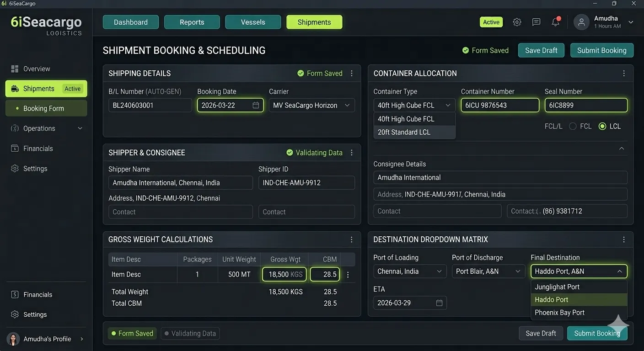Screen dimensions: 644x351
Task: Open row options for Item Desc row
Action: pos(348,275)
